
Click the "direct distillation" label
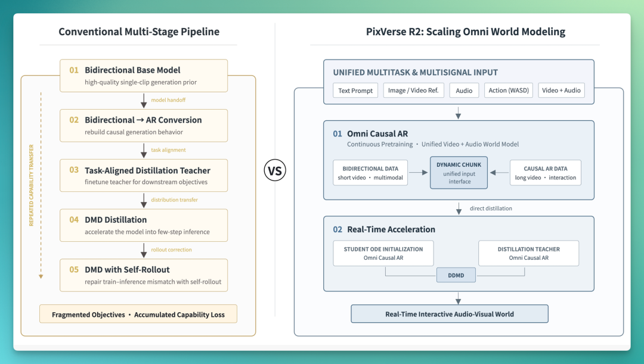pyautogui.click(x=491, y=209)
